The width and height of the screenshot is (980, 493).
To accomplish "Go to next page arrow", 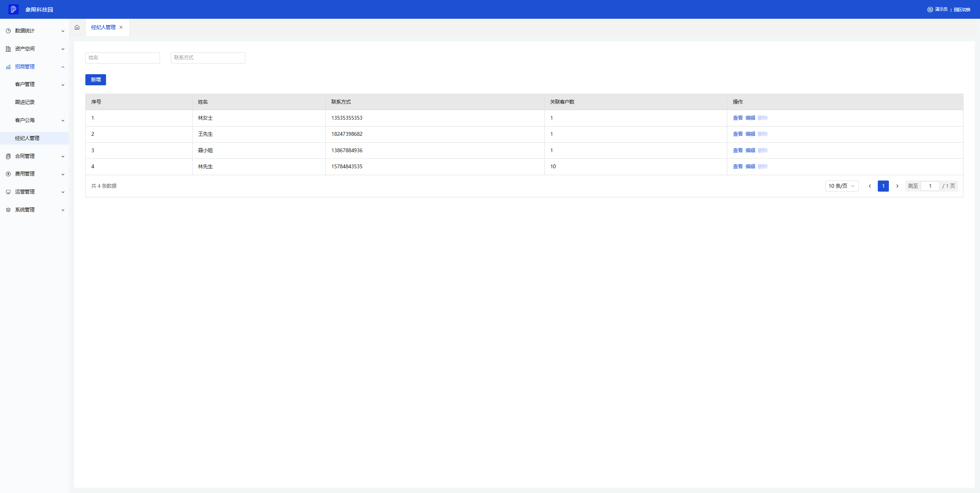I will click(897, 186).
